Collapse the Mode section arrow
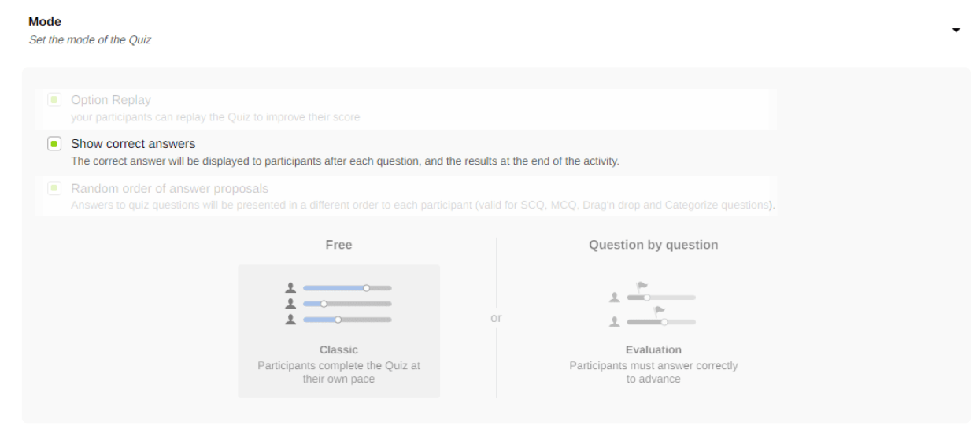The width and height of the screenshot is (980, 440). (x=956, y=30)
